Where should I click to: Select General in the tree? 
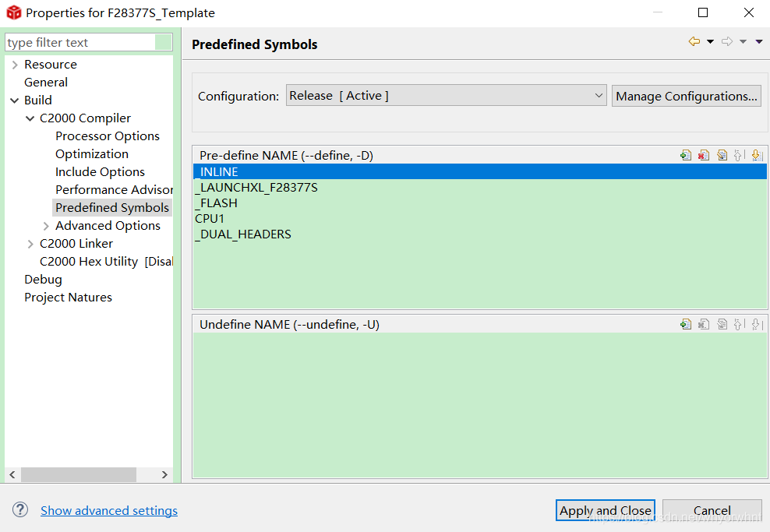46,83
